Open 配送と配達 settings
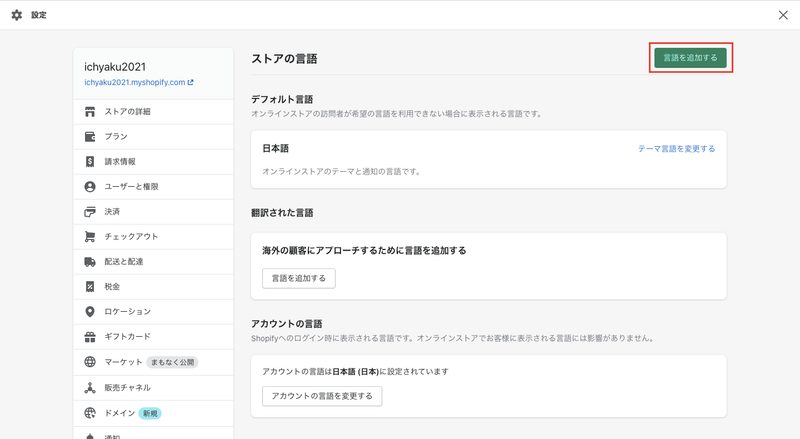The height and width of the screenshot is (439, 800). pos(154,261)
